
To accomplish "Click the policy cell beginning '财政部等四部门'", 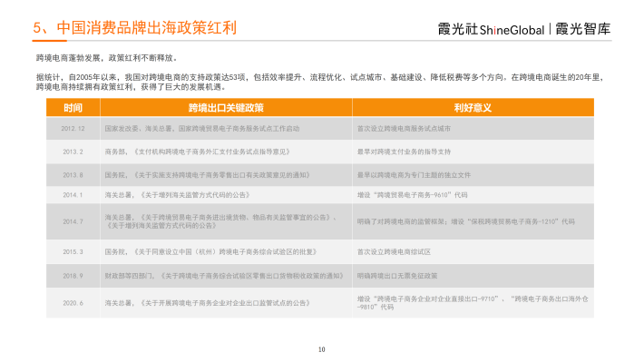I will click(226, 276).
